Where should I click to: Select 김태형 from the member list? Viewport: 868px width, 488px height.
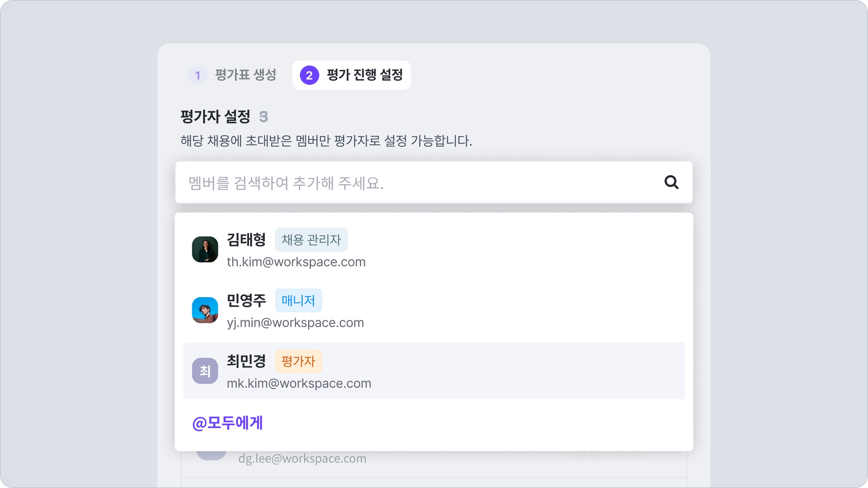pos(246,240)
